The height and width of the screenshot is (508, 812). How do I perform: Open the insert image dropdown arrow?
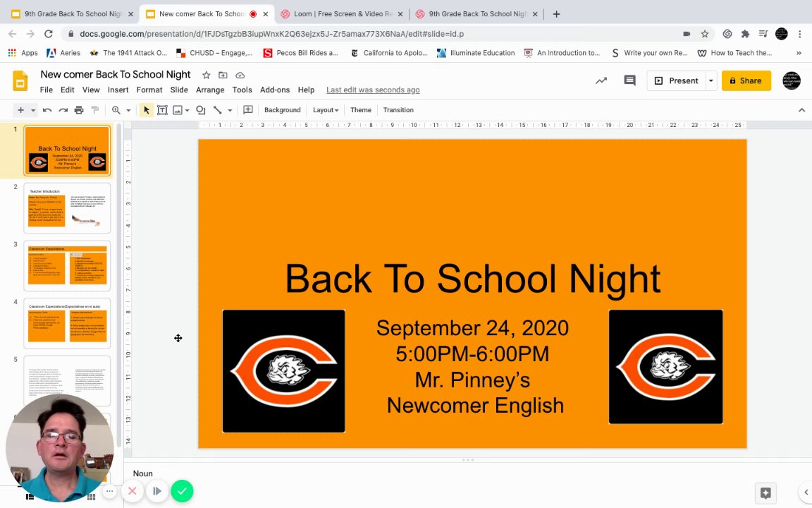[x=187, y=110]
